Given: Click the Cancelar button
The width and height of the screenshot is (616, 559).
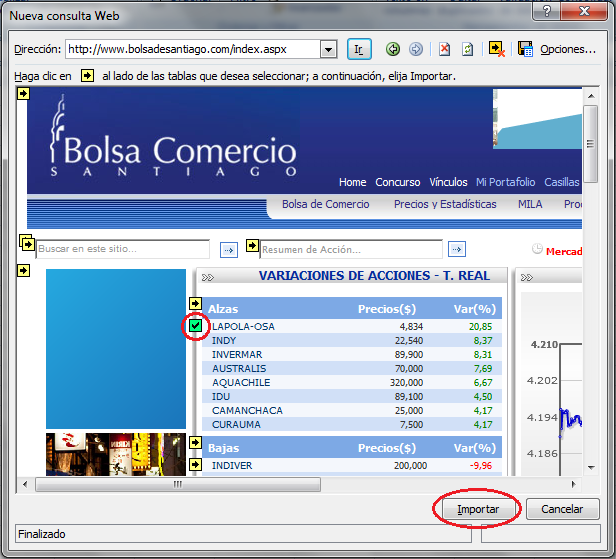Looking at the screenshot, I should click(562, 509).
